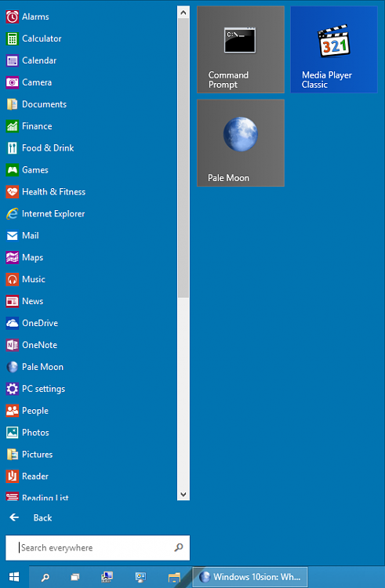385x588 pixels.
Task: Click the scrollbar down arrow
Action: coord(183,494)
